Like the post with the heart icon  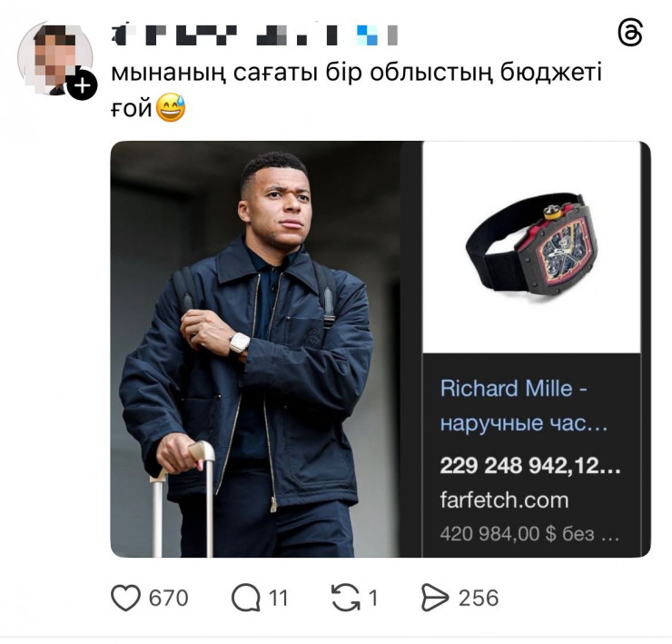tap(125, 597)
